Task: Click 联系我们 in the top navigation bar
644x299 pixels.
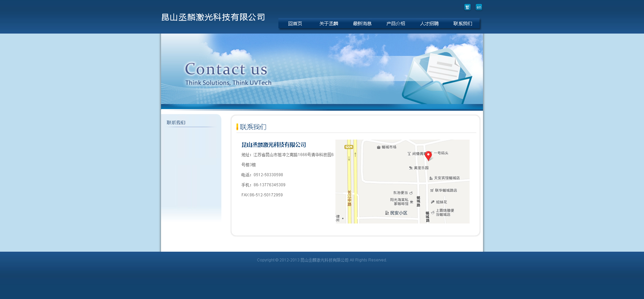Action: click(463, 23)
